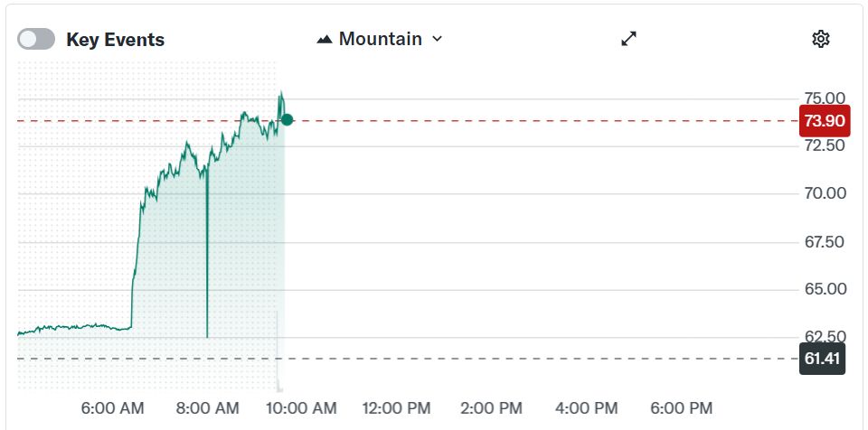
Task: Open the Mountain chart type dropdown
Action: point(380,39)
